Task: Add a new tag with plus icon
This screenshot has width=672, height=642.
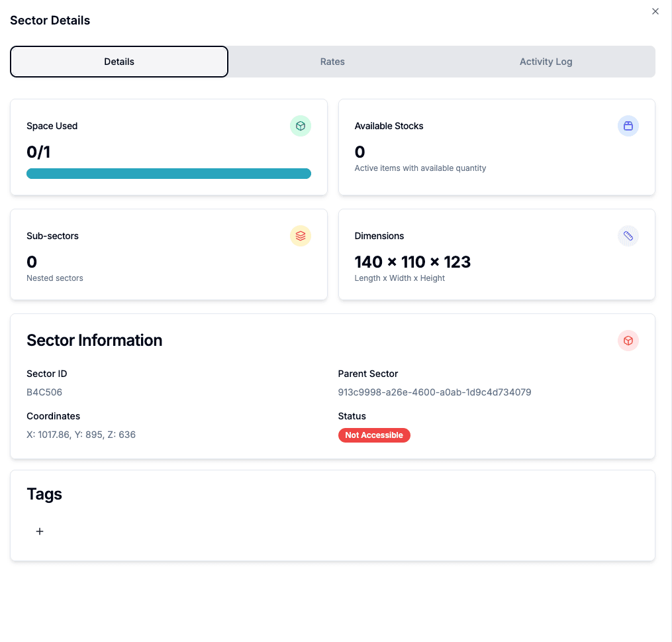Action: tap(40, 531)
